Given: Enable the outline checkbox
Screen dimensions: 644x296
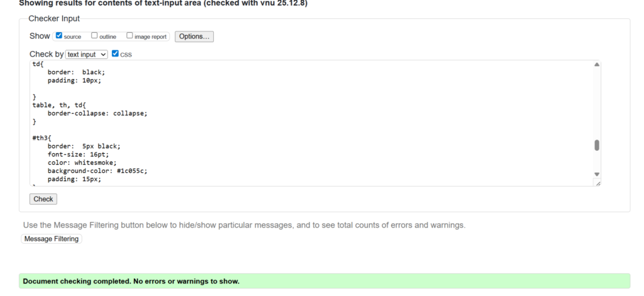Looking at the screenshot, I should coord(94,36).
